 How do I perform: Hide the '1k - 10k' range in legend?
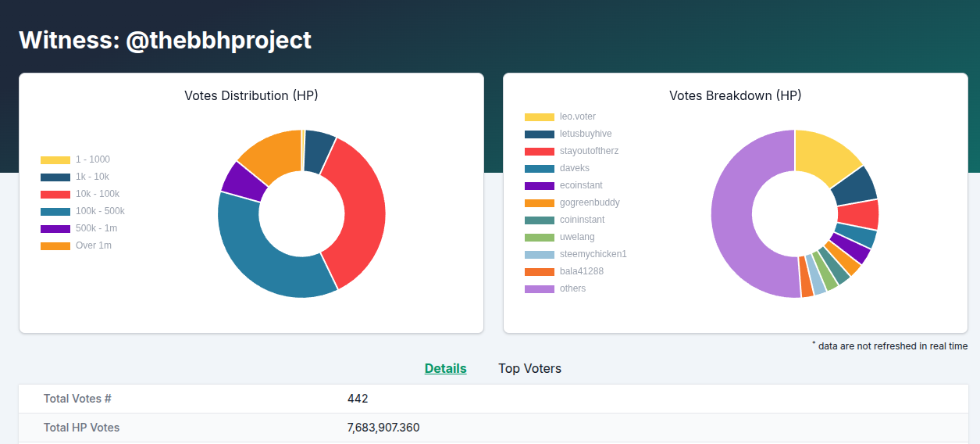tap(75, 177)
